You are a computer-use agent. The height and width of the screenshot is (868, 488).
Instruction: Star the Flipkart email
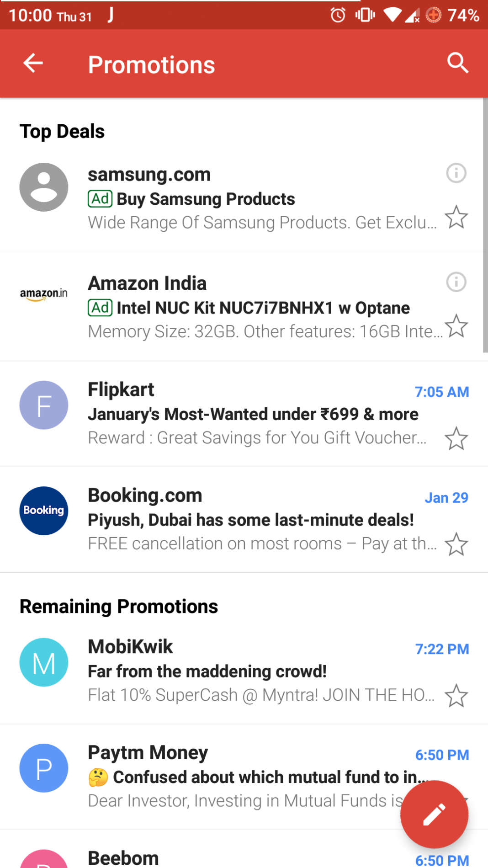(456, 439)
